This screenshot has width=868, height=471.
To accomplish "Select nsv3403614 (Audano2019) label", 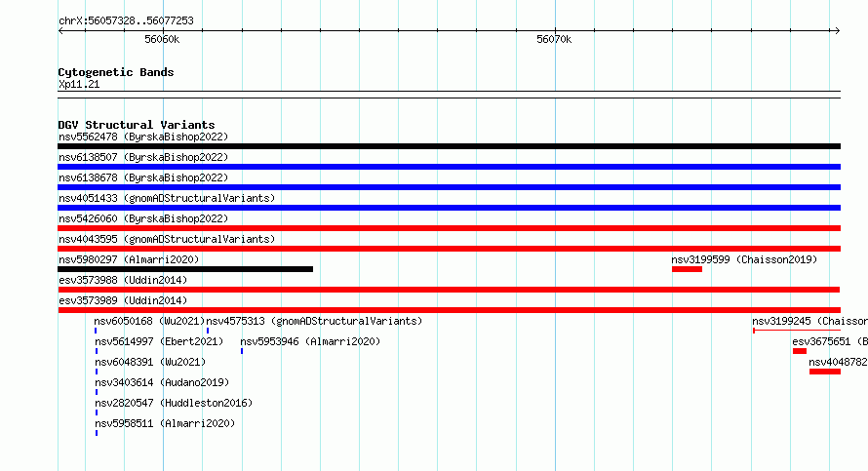I will pyautogui.click(x=162, y=382).
